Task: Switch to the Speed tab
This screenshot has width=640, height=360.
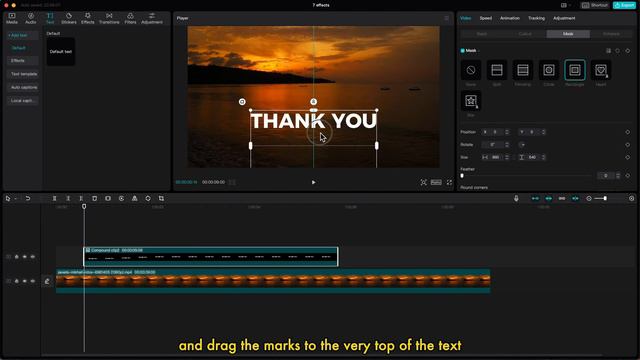Action: tap(486, 18)
